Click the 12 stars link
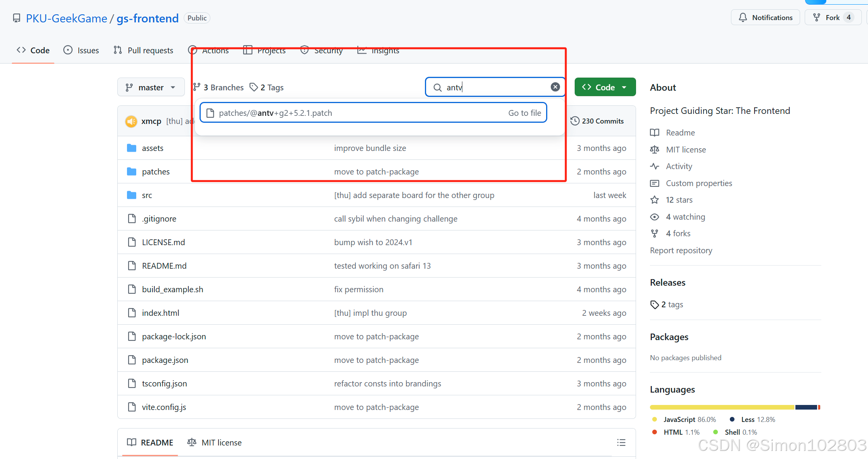This screenshot has height=459, width=868. coord(679,200)
